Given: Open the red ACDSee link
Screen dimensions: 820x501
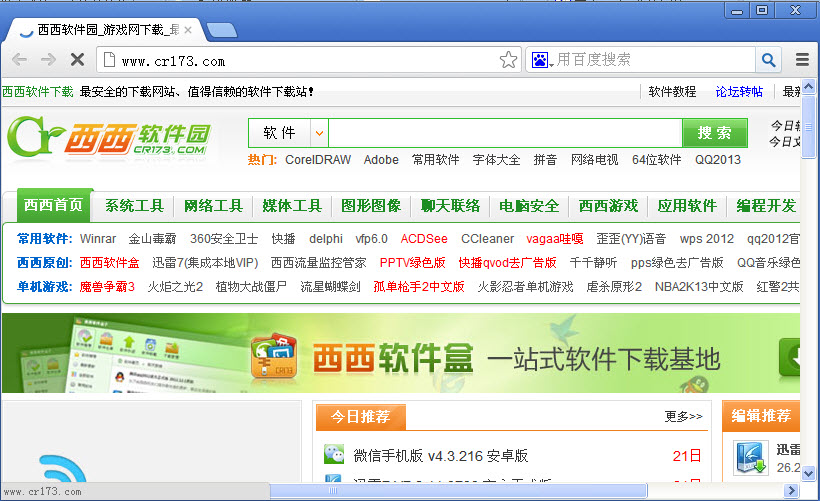Looking at the screenshot, I should coord(424,238).
